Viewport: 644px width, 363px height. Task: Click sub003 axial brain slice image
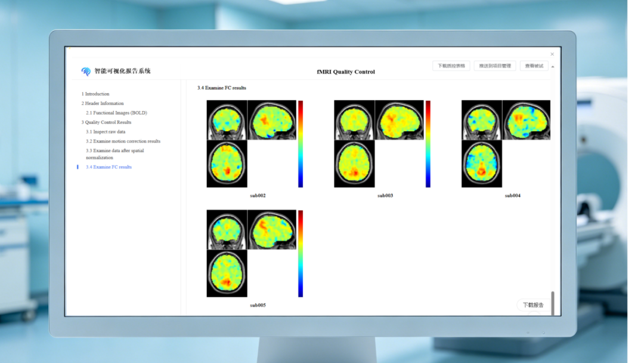(354, 164)
